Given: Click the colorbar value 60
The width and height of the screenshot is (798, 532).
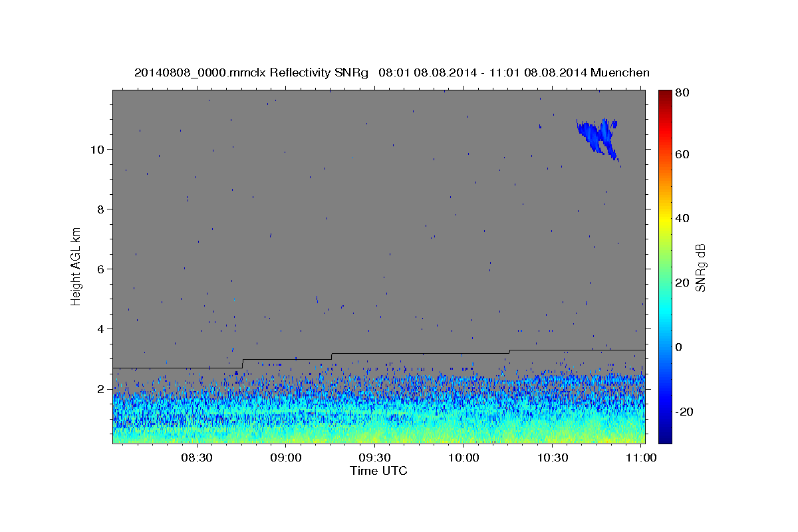Looking at the screenshot, I should tap(682, 154).
